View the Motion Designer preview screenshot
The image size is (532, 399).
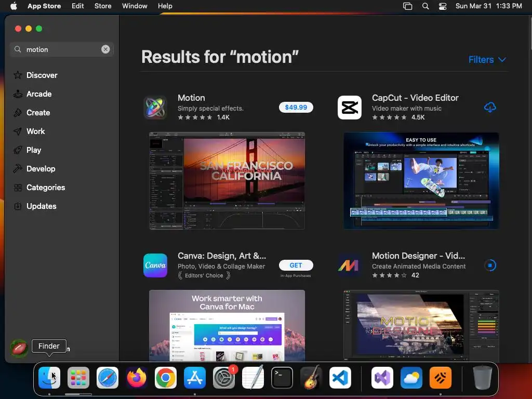pos(421,325)
